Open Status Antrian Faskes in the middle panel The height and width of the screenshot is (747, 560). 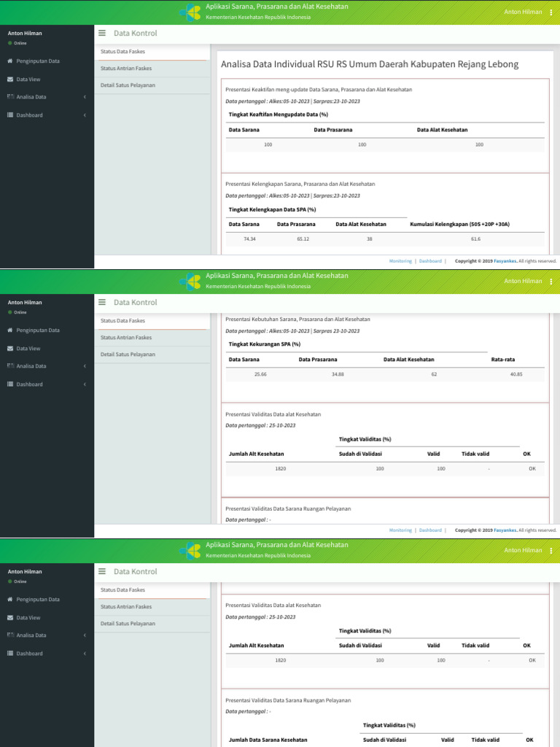click(126, 338)
